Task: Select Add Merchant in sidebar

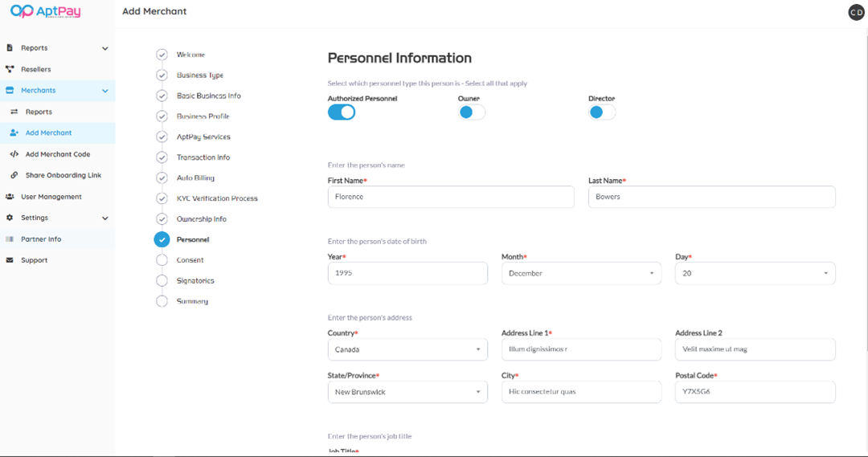Action: pos(48,133)
